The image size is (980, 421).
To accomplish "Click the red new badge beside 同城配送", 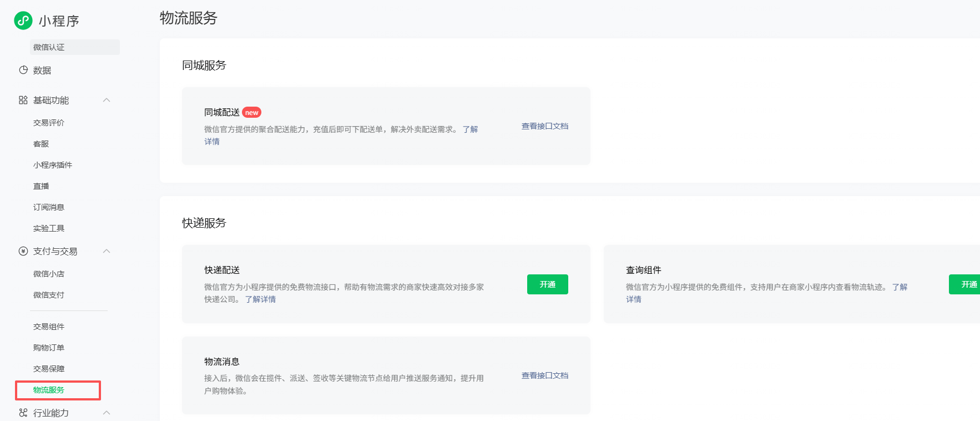I will (252, 112).
